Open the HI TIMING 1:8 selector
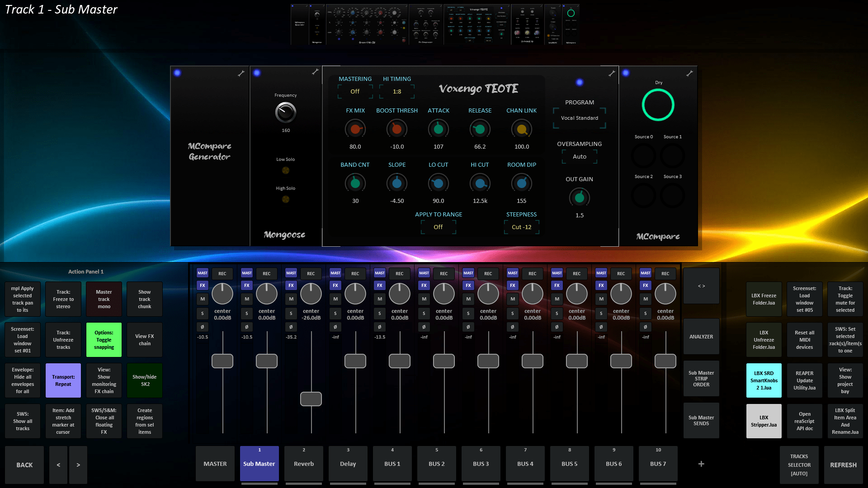The image size is (868, 488). coord(397,92)
